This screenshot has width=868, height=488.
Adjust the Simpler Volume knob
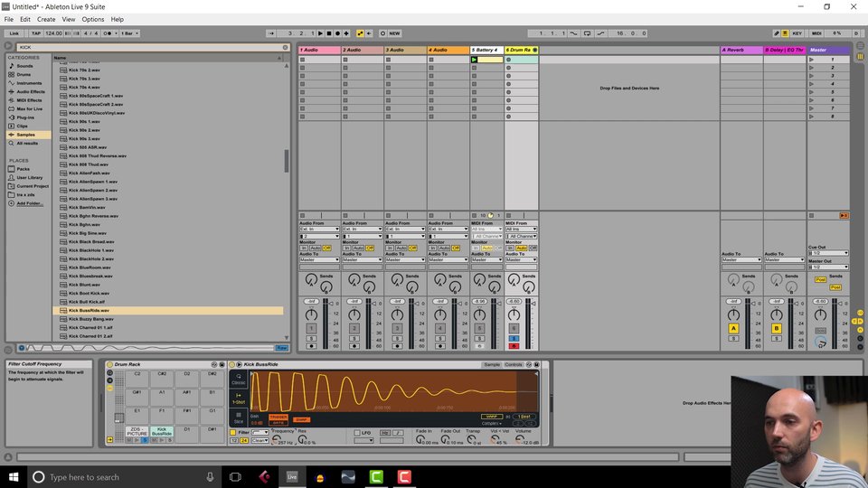click(x=520, y=439)
